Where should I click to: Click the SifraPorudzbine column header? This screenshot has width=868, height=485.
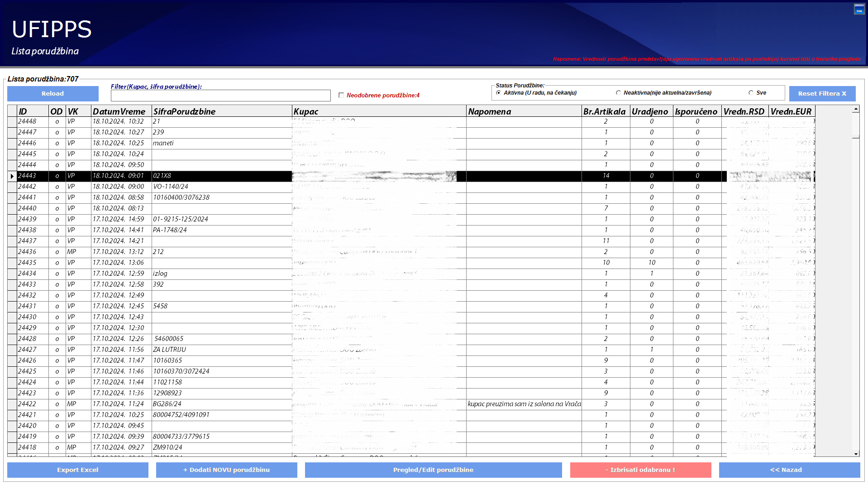(222, 111)
